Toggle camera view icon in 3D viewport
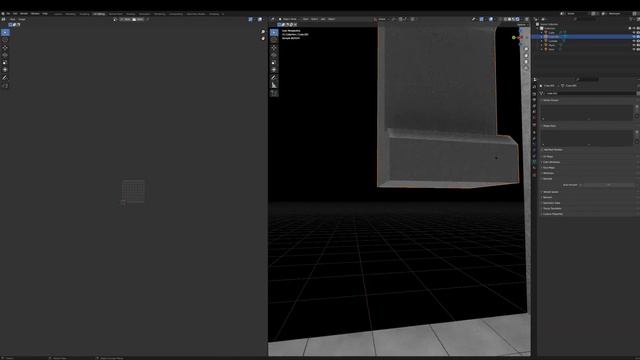This screenshot has height=360, width=640. (x=526, y=62)
